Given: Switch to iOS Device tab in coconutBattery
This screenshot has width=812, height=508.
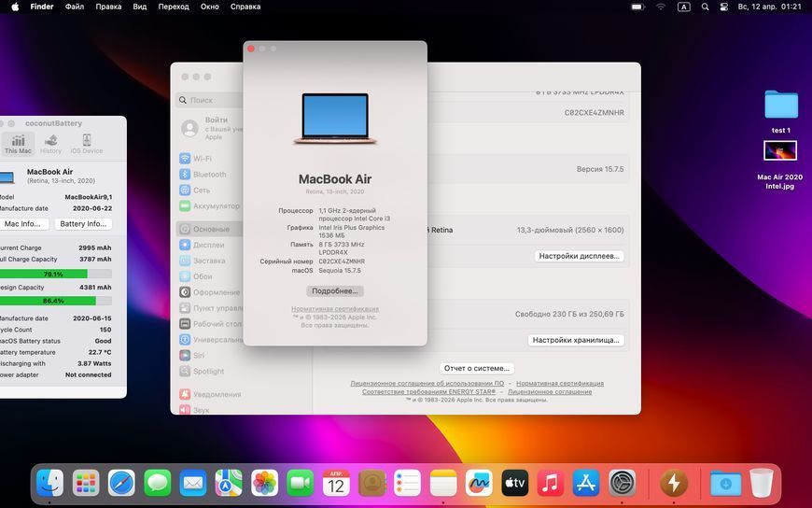Looking at the screenshot, I should pyautogui.click(x=87, y=144).
